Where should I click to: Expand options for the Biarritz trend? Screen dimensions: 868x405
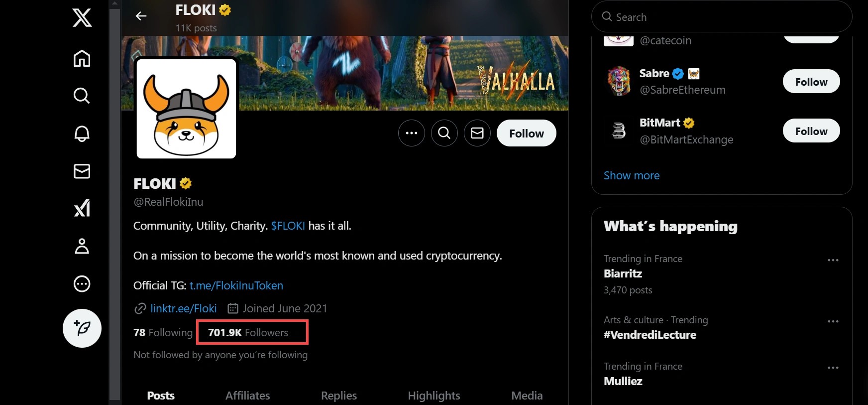[x=833, y=260]
